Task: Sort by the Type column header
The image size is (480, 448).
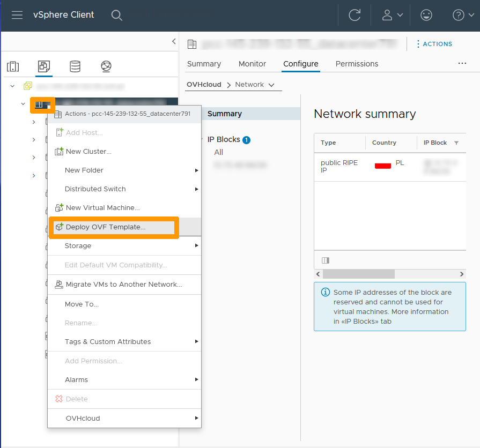Action: [x=328, y=143]
